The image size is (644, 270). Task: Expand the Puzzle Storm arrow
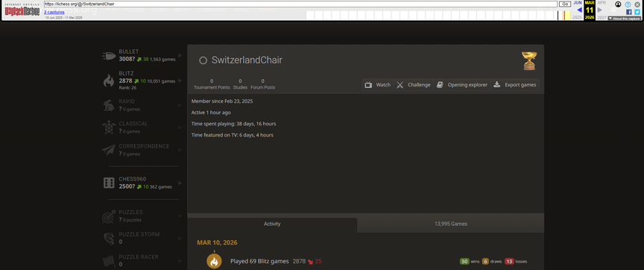click(180, 239)
